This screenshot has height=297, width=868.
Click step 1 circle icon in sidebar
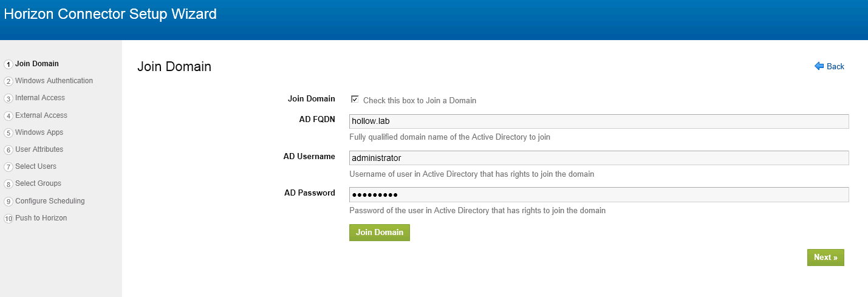tap(9, 64)
